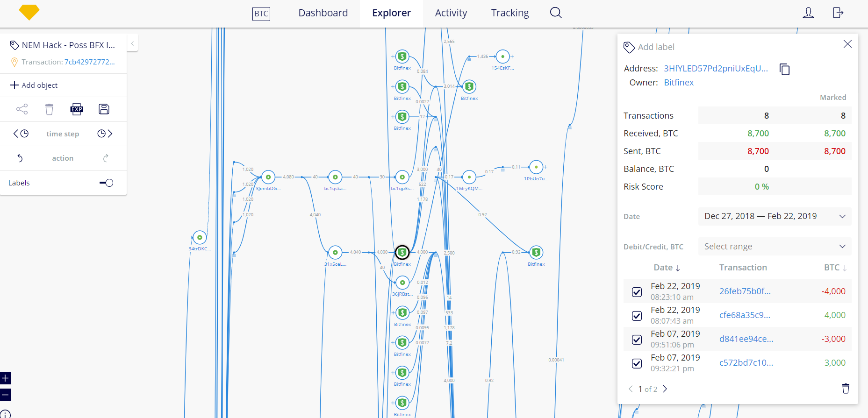868x418 pixels.
Task: Collapse the left sidebar panel
Action: click(x=132, y=43)
